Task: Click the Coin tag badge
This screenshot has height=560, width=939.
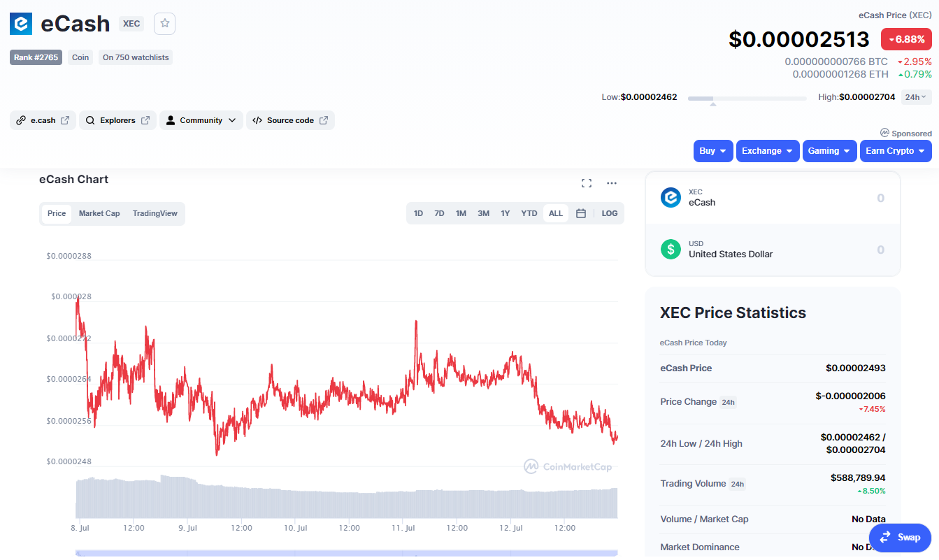Action: point(80,57)
